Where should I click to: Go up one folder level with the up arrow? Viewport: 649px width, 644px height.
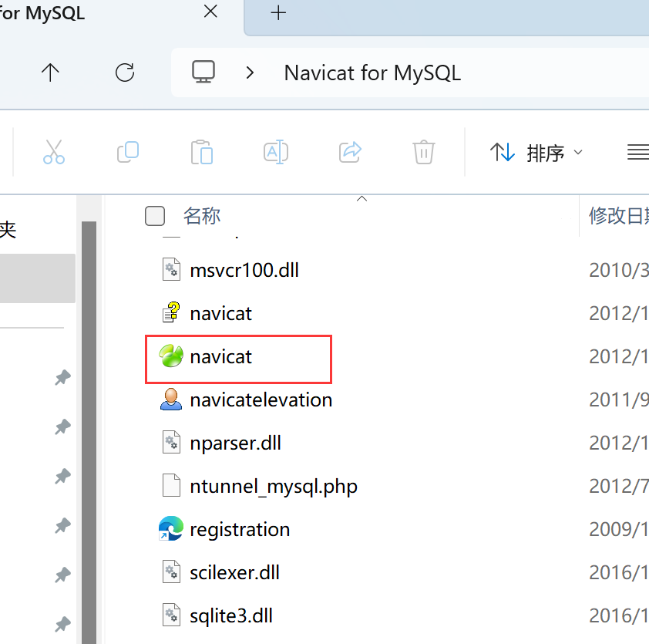click(x=51, y=72)
